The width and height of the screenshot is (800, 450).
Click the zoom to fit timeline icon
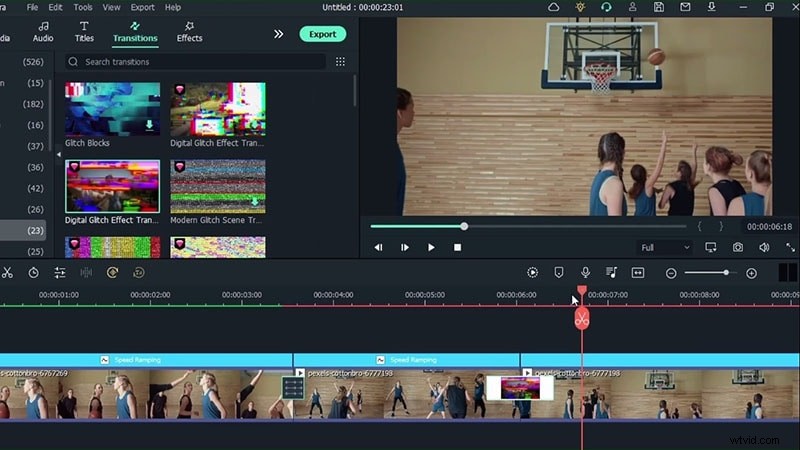[x=638, y=273]
